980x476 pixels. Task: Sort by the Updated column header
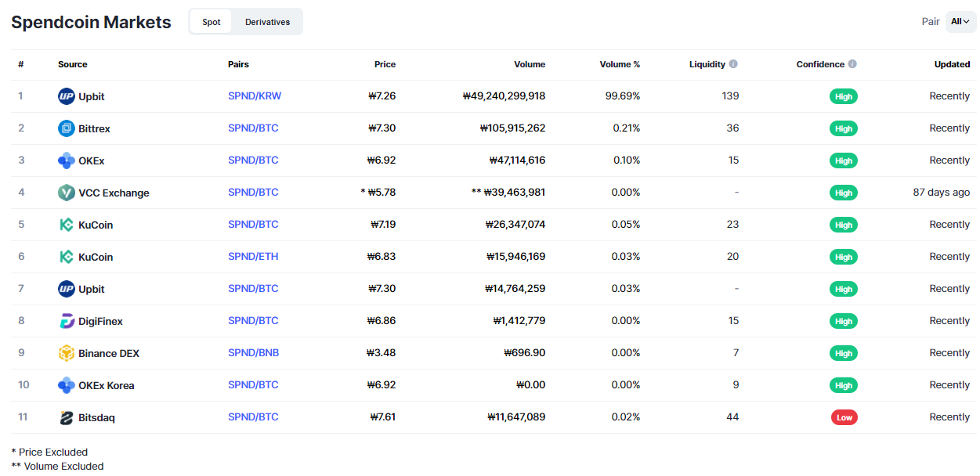tap(952, 64)
